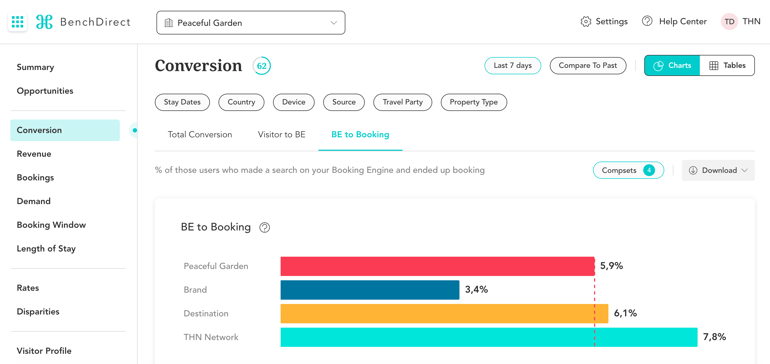The width and height of the screenshot is (770, 364).
Task: Click the Conversion score badge 62
Action: [x=262, y=66]
